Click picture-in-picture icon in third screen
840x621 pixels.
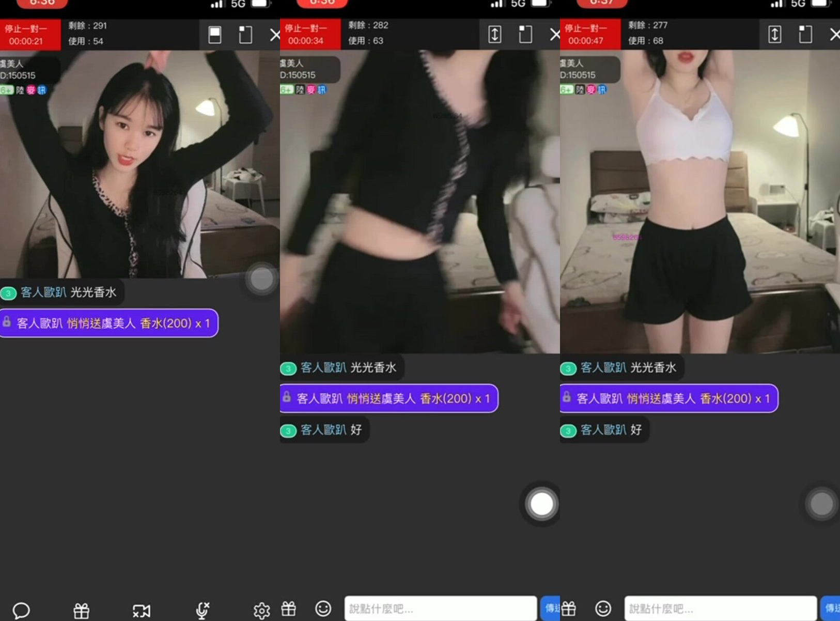(x=805, y=34)
